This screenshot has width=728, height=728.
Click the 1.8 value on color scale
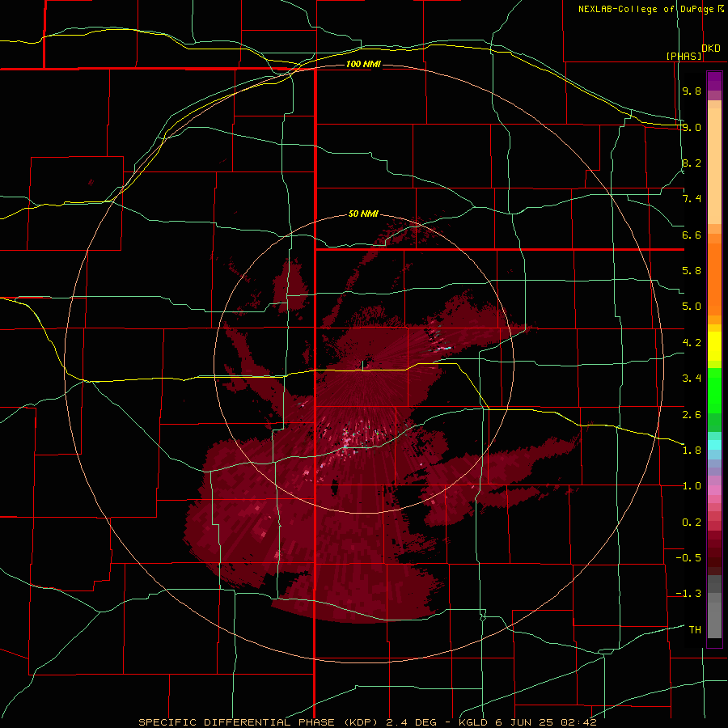(x=692, y=451)
